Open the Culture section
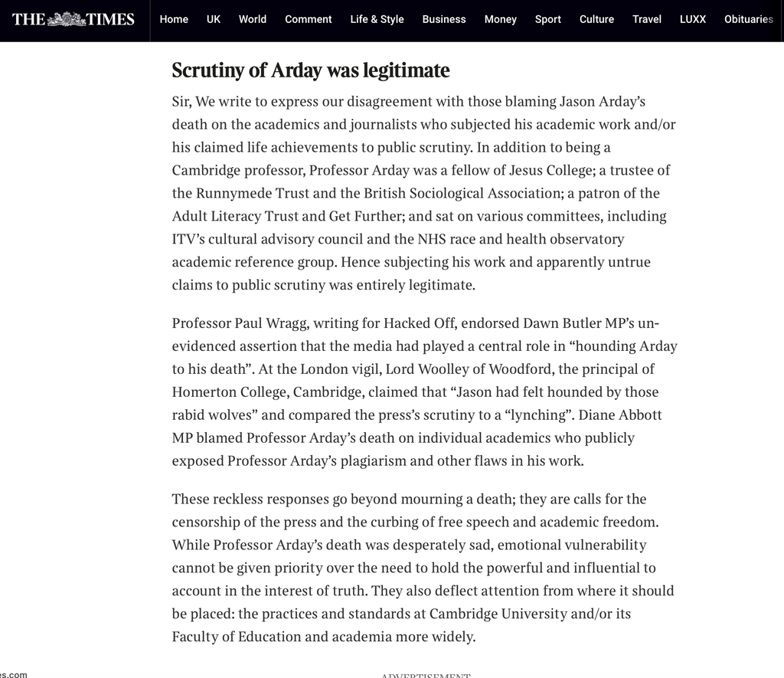 [596, 19]
